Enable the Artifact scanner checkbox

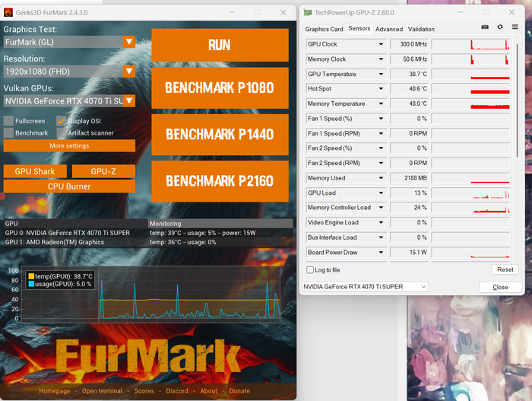point(61,133)
